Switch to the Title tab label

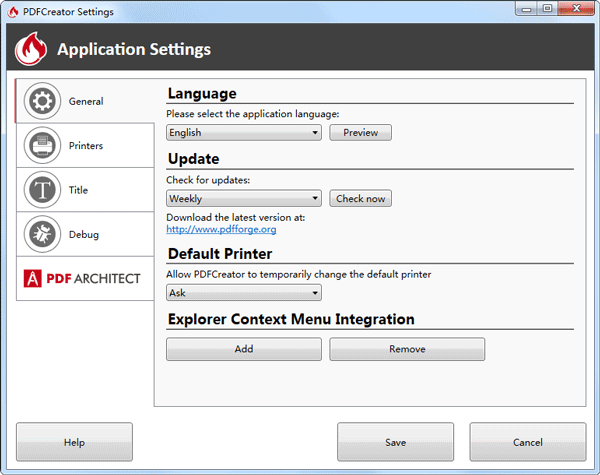78,190
